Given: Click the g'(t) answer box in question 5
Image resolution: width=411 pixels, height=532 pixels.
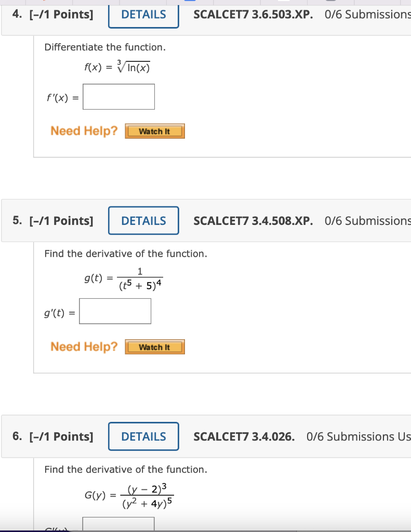Looking at the screenshot, I should pos(115,311).
